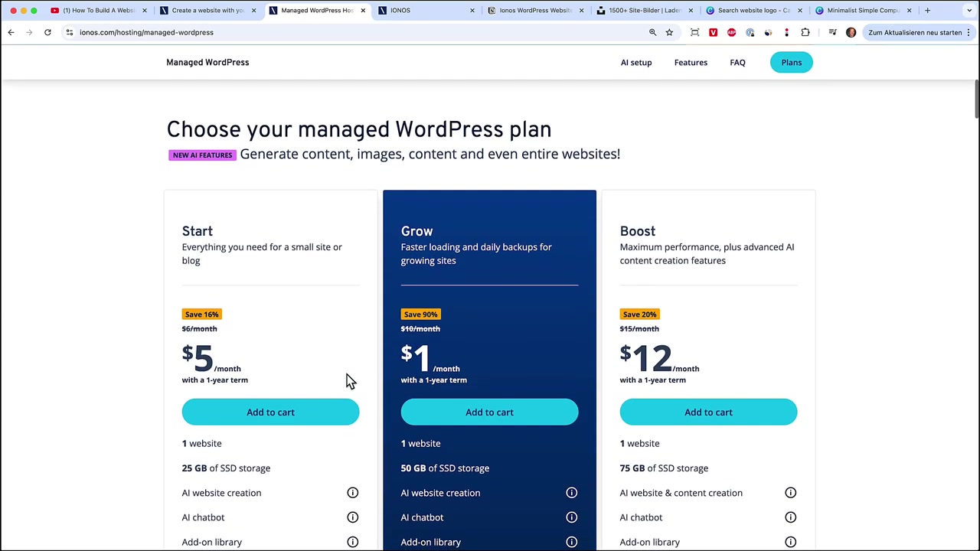Image resolution: width=980 pixels, height=551 pixels.
Task: Add the Boost plan to cart
Action: [708, 412]
